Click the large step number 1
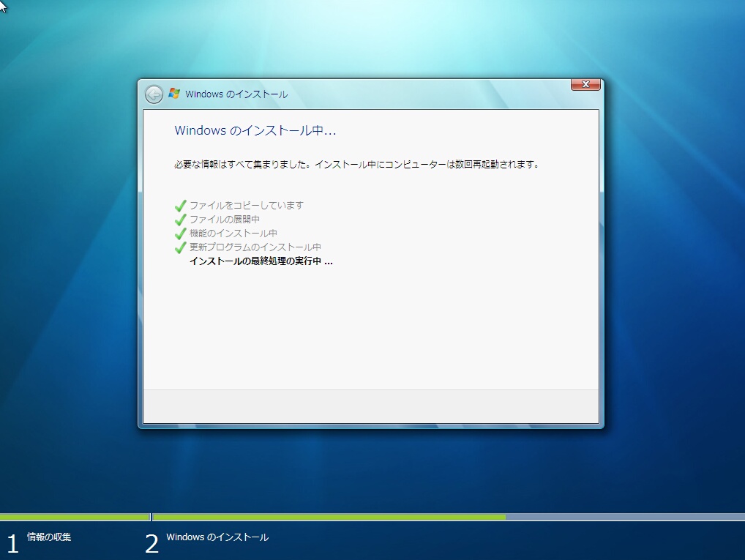 click(x=13, y=544)
